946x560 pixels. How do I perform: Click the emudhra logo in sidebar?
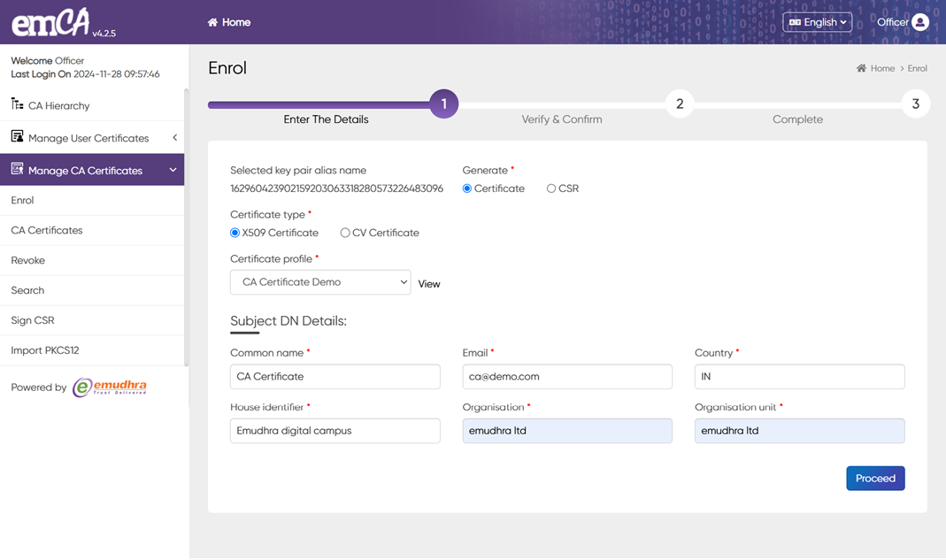point(110,387)
